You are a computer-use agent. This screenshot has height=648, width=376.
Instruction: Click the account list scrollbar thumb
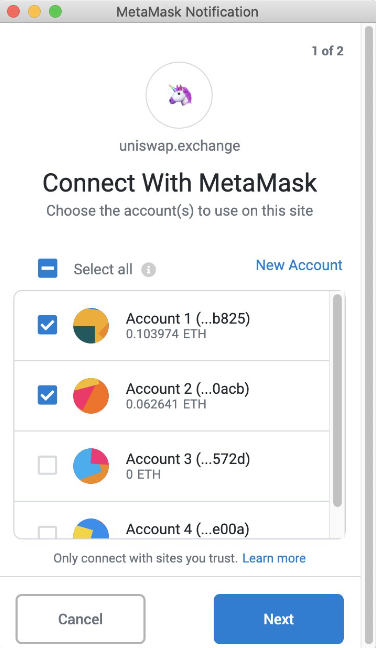coord(337,400)
